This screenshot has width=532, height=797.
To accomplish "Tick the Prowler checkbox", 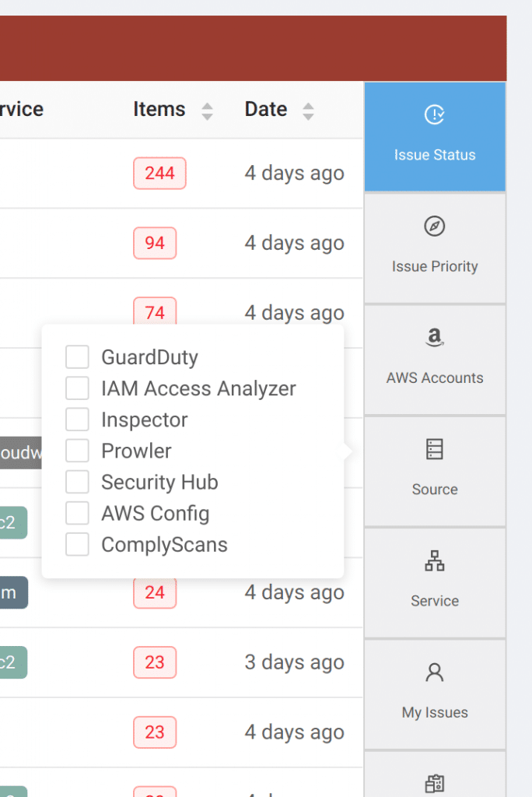I will point(77,451).
